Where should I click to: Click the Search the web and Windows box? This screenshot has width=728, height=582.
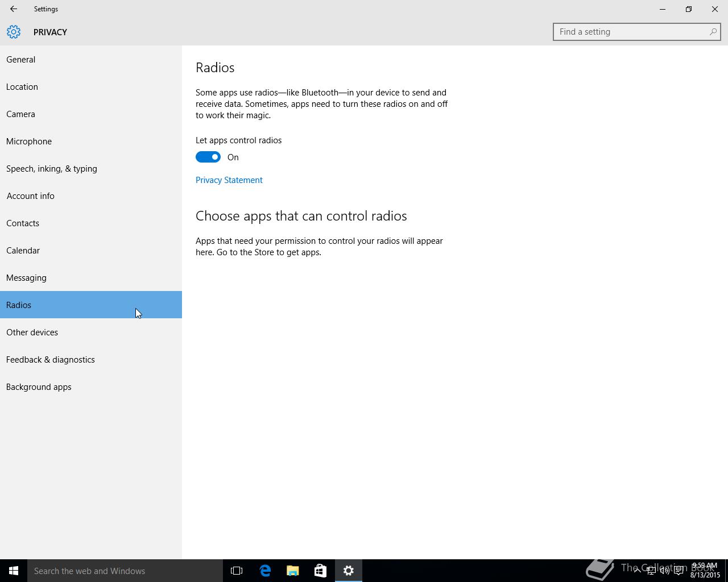click(x=125, y=571)
